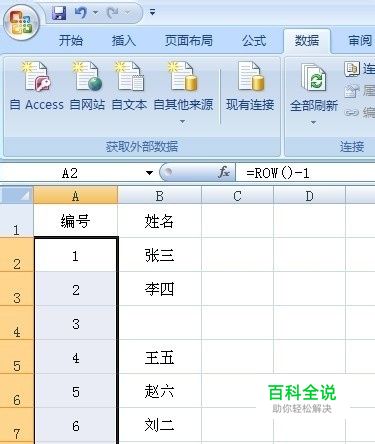Image resolution: width=375 pixels, height=444 pixels.
Task: Select row 7 header
Action: [17, 426]
